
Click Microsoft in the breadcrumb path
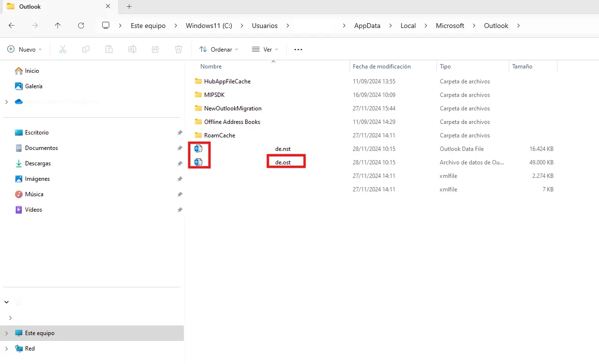[450, 26]
